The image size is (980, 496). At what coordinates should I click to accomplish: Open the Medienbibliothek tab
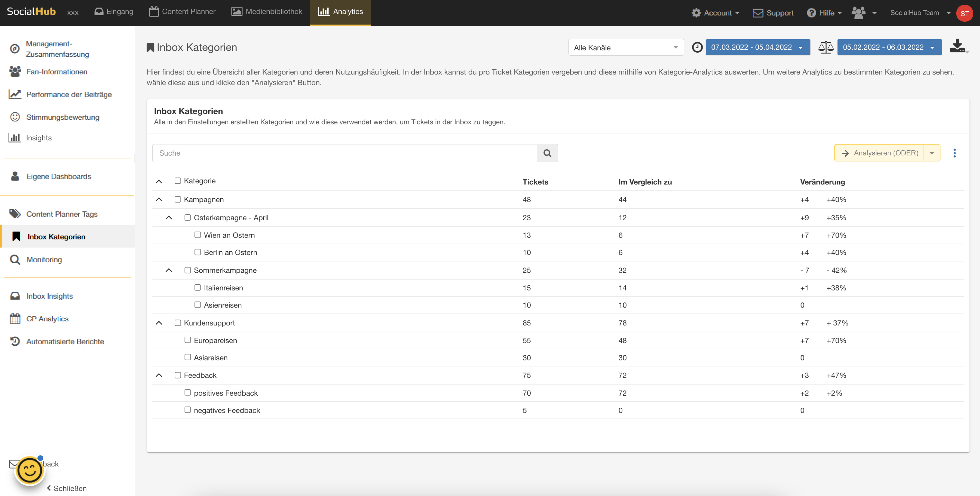(x=267, y=12)
